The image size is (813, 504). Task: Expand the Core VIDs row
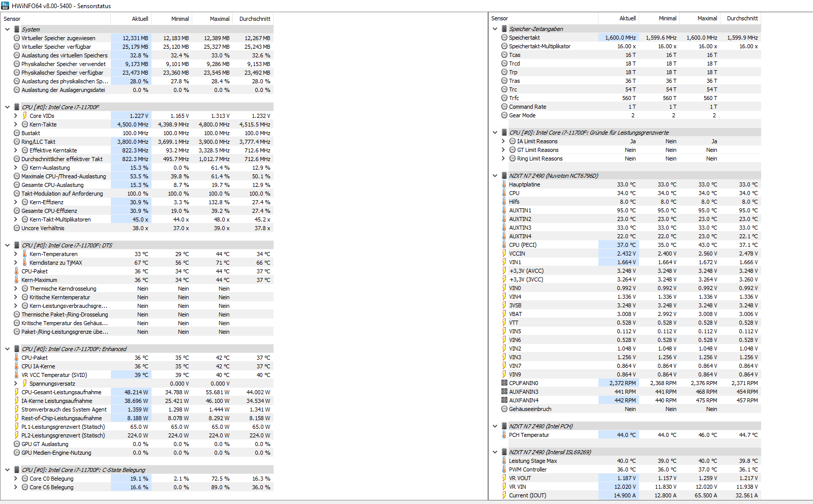(x=16, y=116)
